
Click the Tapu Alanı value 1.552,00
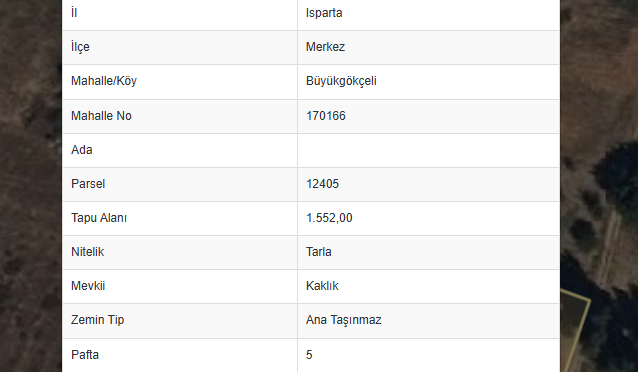click(x=329, y=218)
